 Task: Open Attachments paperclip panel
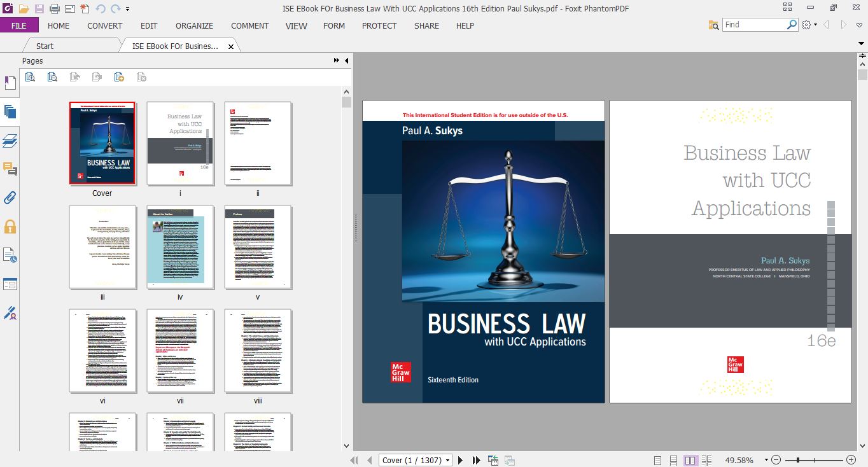(10, 198)
